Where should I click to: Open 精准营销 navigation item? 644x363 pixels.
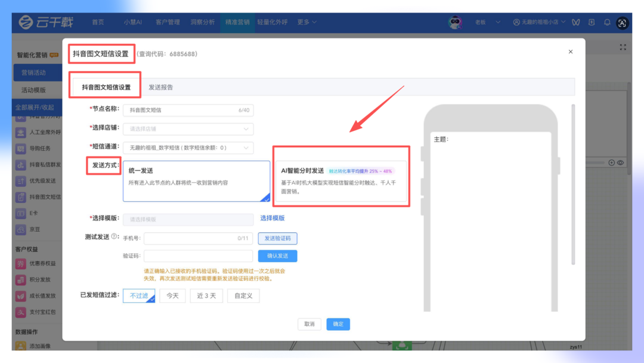[237, 22]
